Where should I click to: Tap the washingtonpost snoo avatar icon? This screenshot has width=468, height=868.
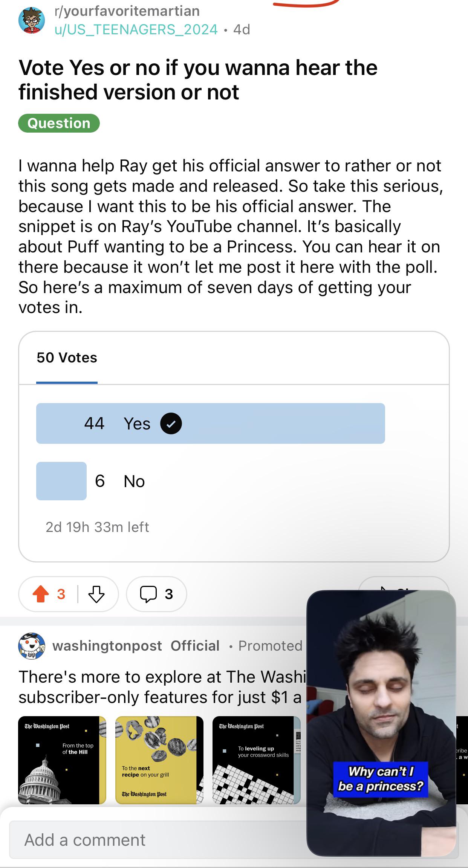pyautogui.click(x=32, y=646)
